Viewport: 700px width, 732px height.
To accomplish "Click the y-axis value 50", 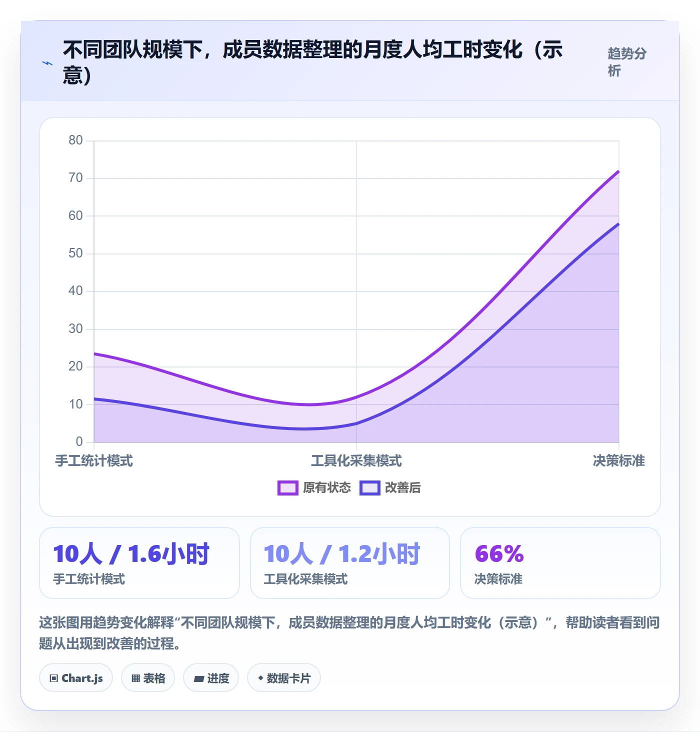I will tap(76, 253).
